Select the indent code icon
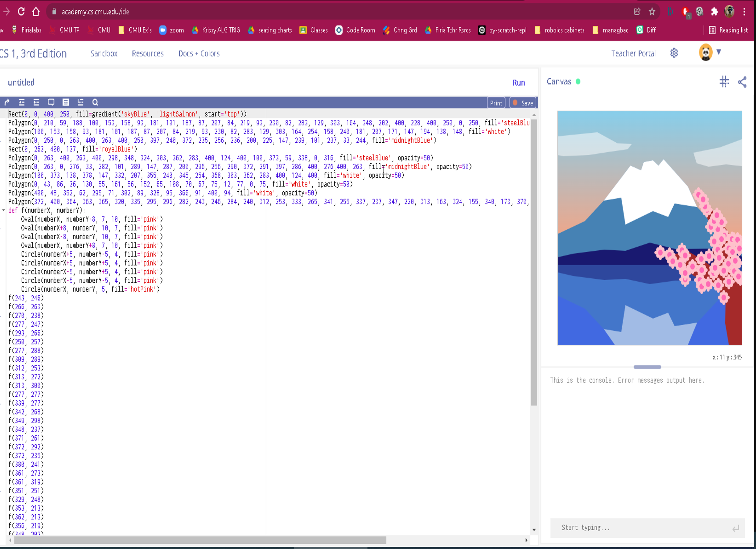 pyautogui.click(x=22, y=102)
